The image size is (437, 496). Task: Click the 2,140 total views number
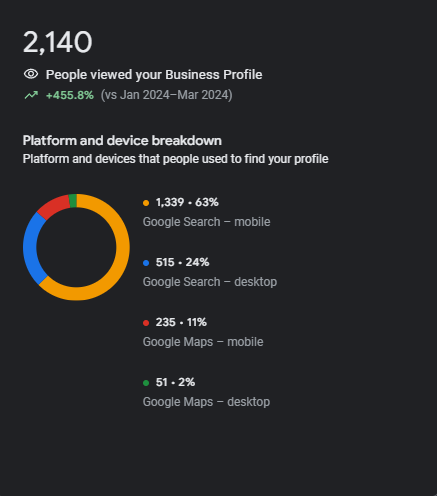point(57,42)
